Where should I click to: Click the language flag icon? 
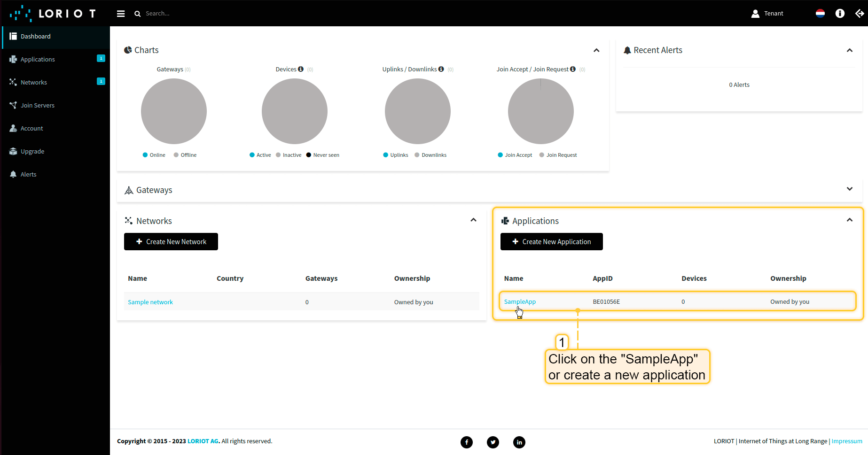(820, 14)
